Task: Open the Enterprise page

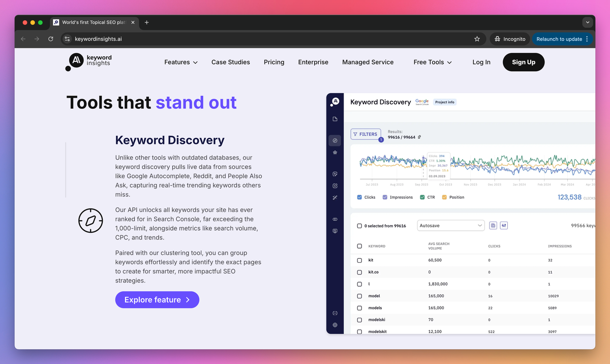Action: point(313,62)
